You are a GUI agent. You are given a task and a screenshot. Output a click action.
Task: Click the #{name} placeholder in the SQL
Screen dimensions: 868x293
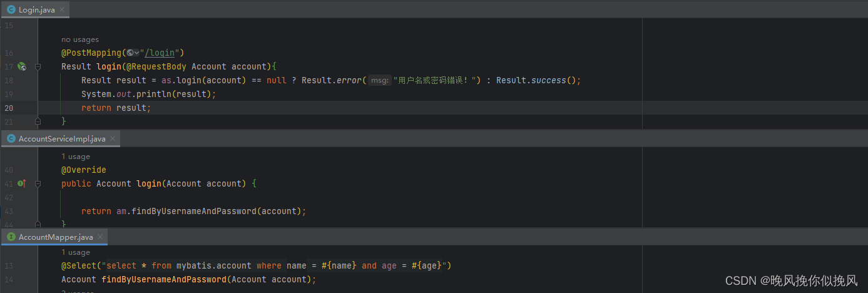click(x=339, y=265)
